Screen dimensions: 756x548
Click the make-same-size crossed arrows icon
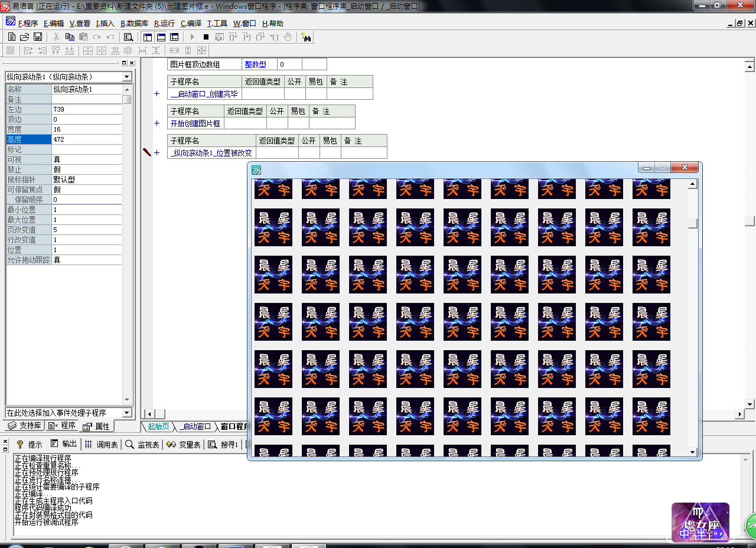[201, 50]
